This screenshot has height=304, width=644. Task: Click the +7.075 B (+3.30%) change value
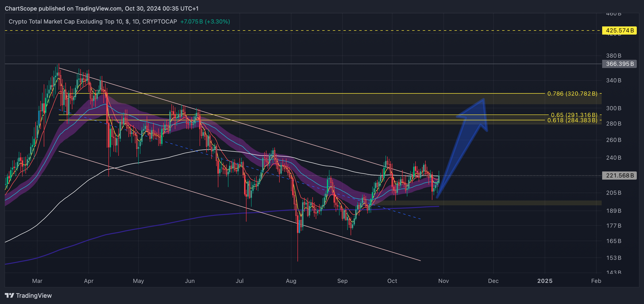coord(205,21)
